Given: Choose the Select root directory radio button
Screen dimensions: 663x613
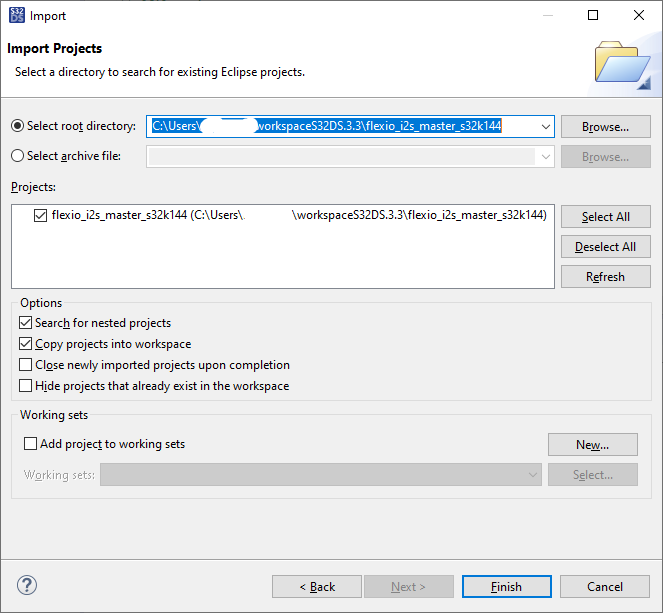Looking at the screenshot, I should coord(17,126).
